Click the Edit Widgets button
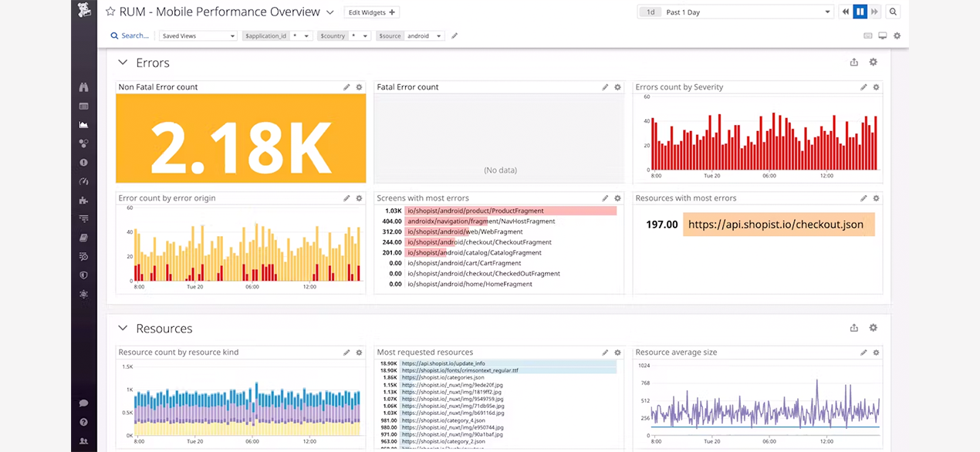 coord(371,12)
